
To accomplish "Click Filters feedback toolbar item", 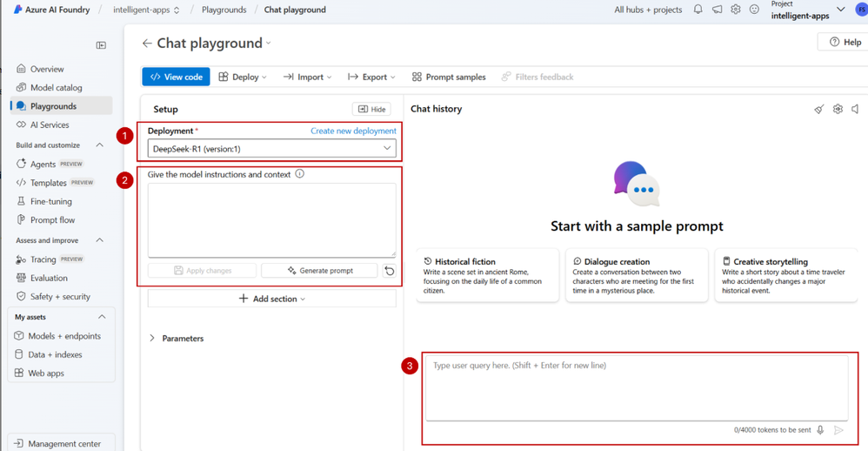I will (x=537, y=77).
